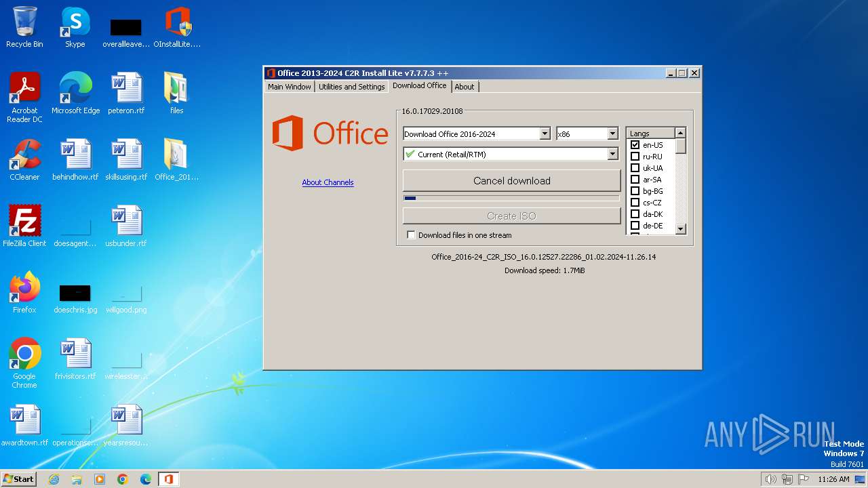
Task: Uncheck the en-US language checkbox
Action: [635, 145]
